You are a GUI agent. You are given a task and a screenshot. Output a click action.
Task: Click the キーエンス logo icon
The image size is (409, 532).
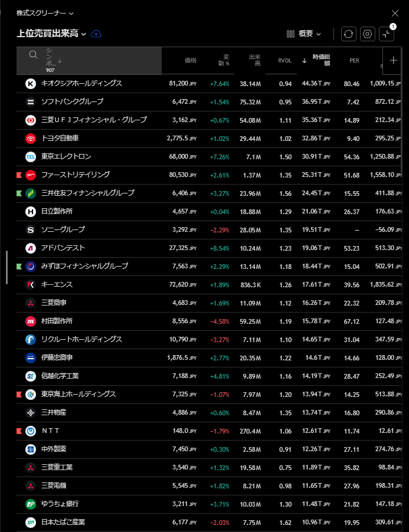pyautogui.click(x=31, y=285)
